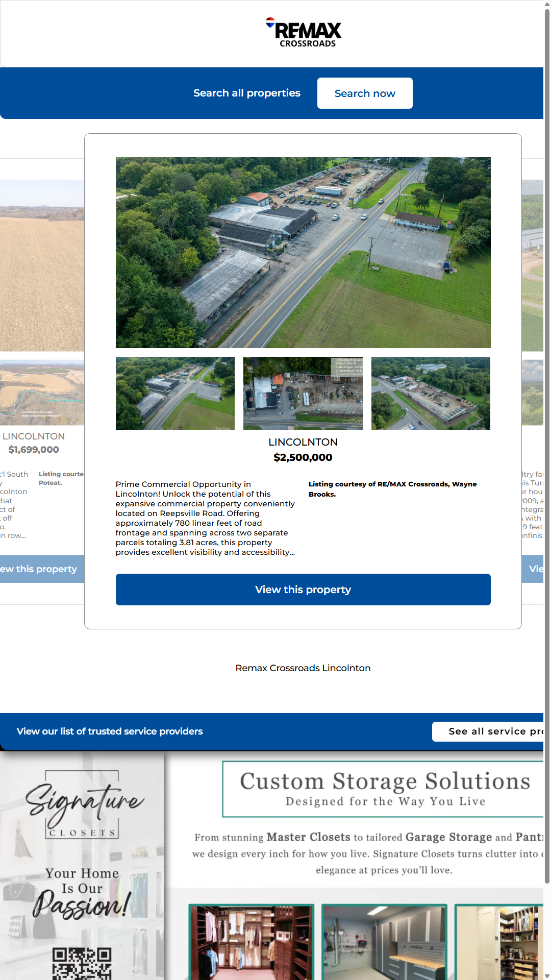Click View this property for $2,500,000 listing

[303, 590]
